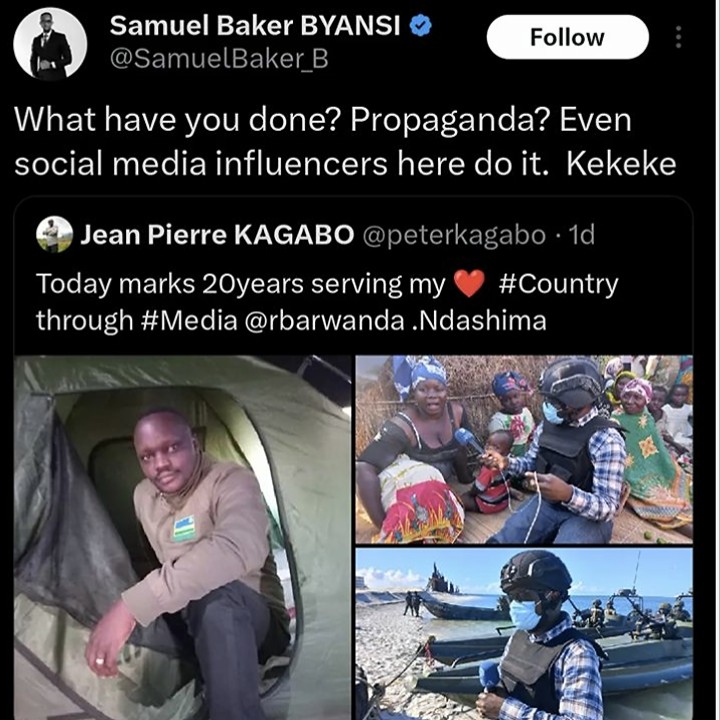Open the Jean Pierre KAGABO display name
The width and height of the screenshot is (720, 720).
217,235
